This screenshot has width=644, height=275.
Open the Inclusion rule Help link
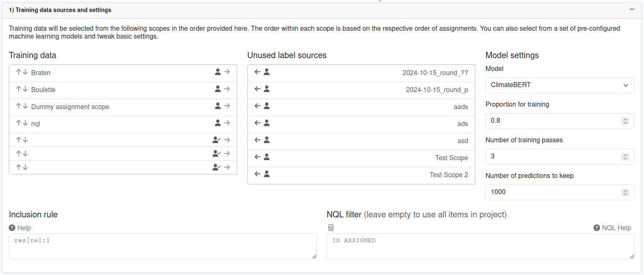coord(20,228)
